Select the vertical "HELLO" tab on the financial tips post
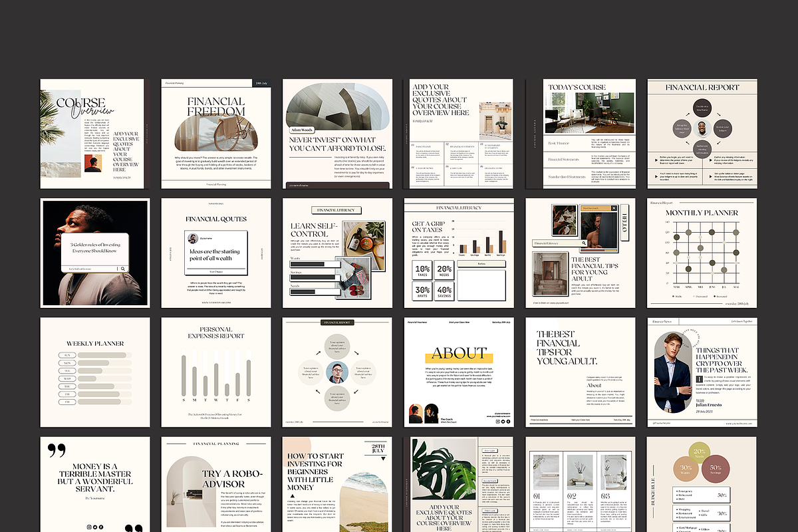Viewport: 798px width, 532px height. coord(624,222)
